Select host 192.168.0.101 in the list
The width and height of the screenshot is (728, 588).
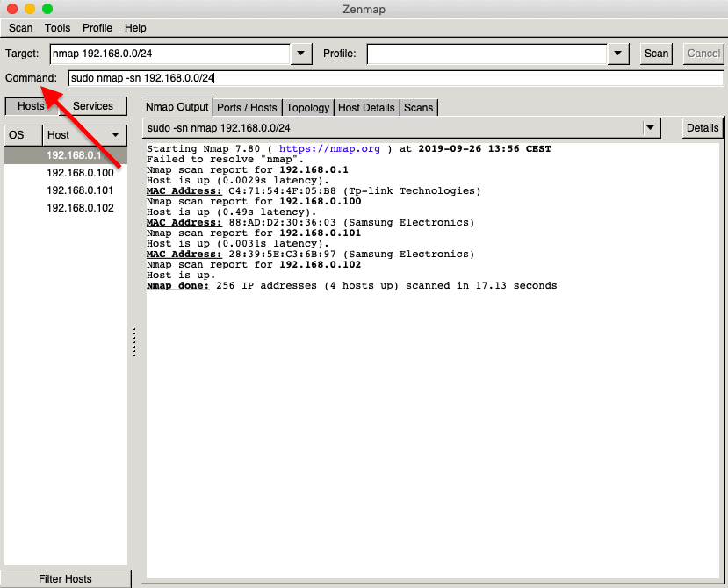point(66,190)
